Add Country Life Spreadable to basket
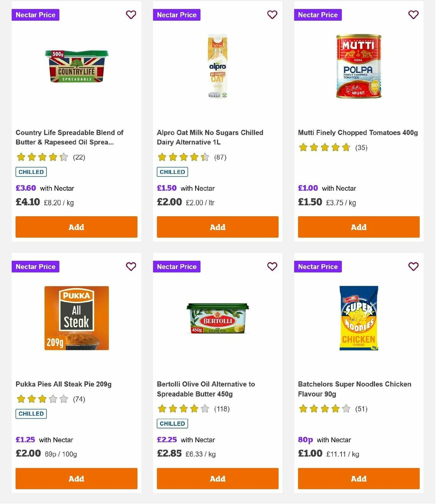This screenshot has height=504, width=436. 76,227
